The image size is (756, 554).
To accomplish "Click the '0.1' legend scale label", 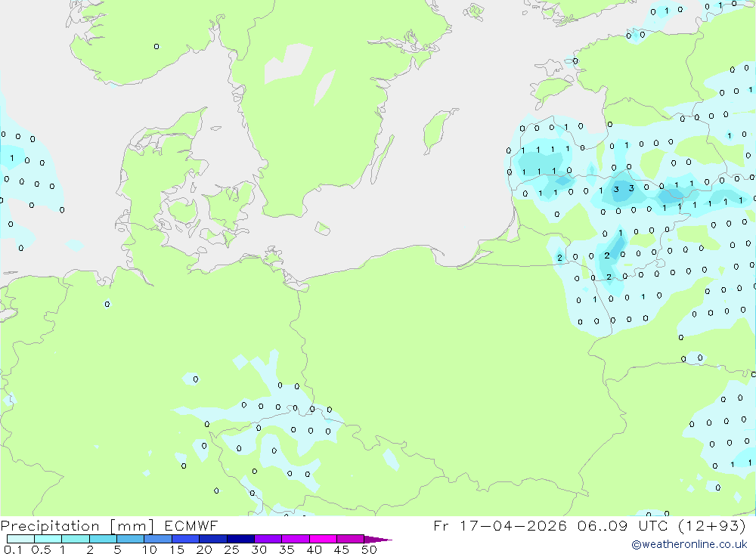I will click(13, 549).
